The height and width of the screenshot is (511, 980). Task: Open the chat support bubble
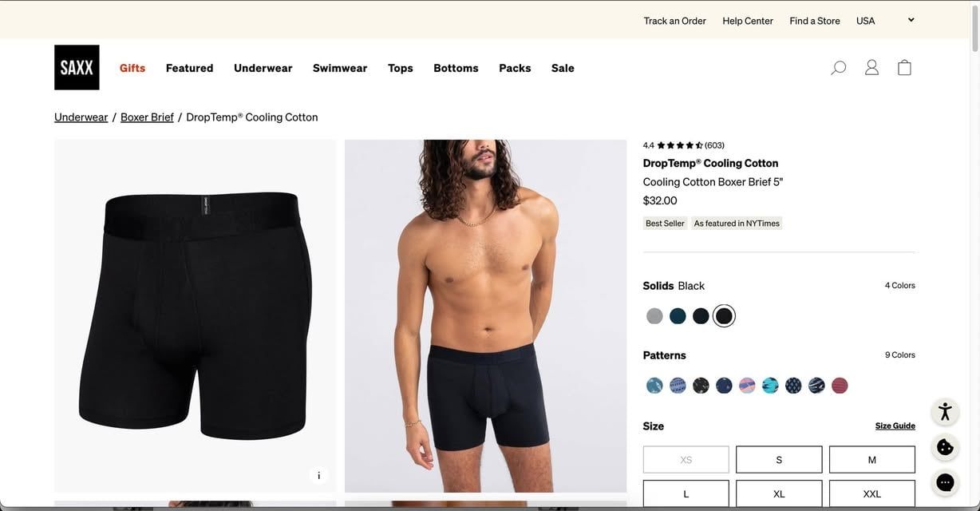coord(945,482)
